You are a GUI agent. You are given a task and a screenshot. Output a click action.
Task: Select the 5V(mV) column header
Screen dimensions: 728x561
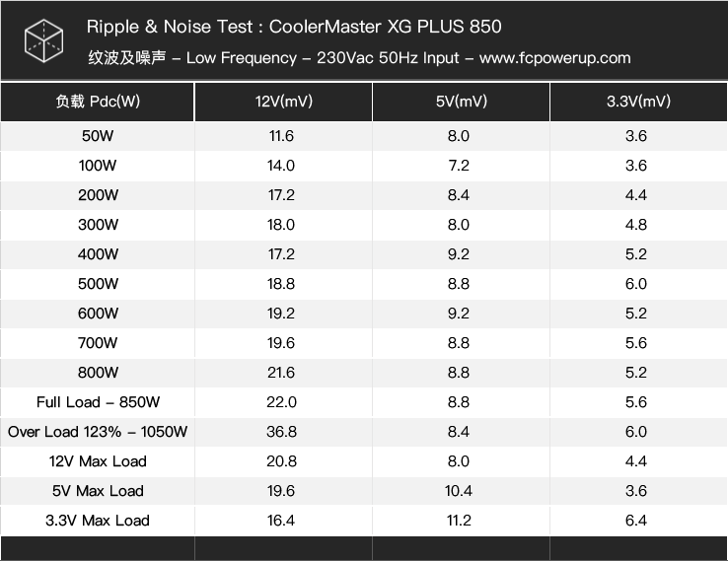462,102
